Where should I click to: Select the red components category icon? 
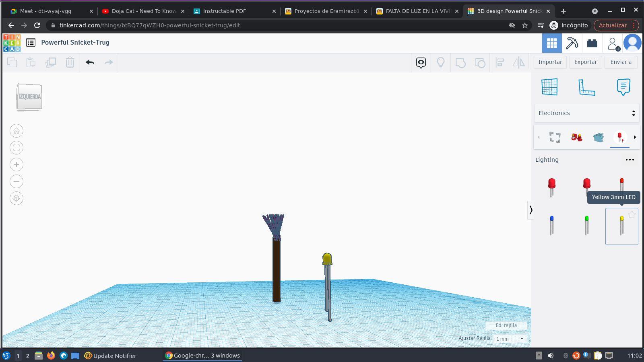[x=577, y=138]
